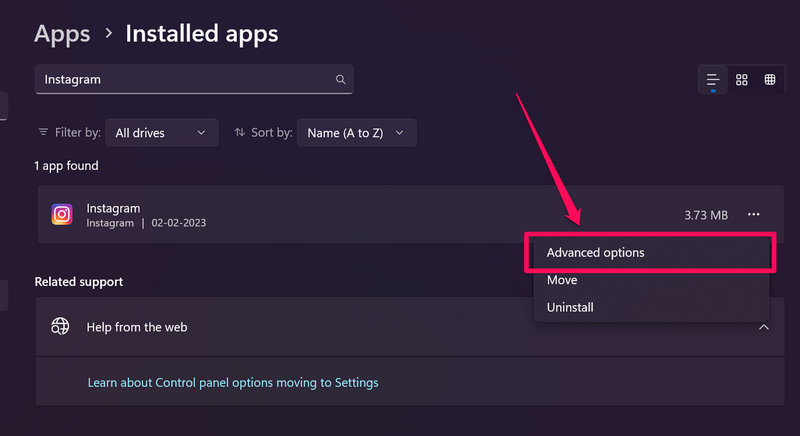The height and width of the screenshot is (436, 800).
Task: Open the Control panel options link
Action: click(x=233, y=382)
